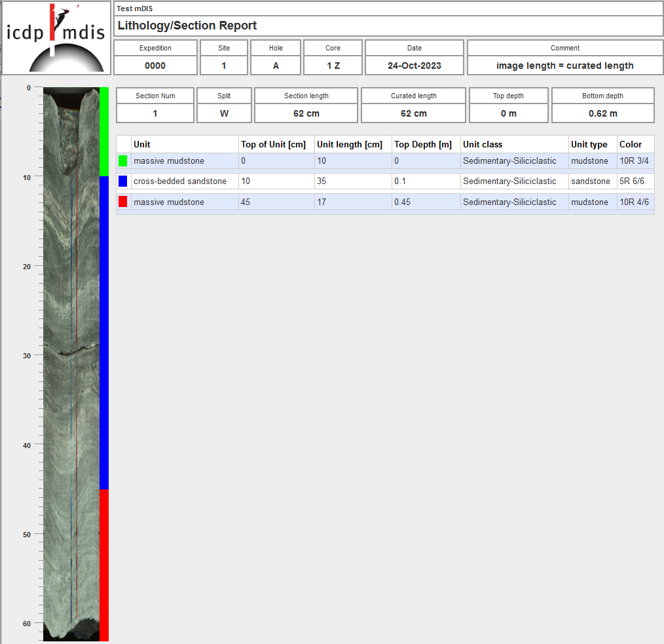Click the Curated length value 62 cm
The image size is (664, 644).
tap(413, 112)
